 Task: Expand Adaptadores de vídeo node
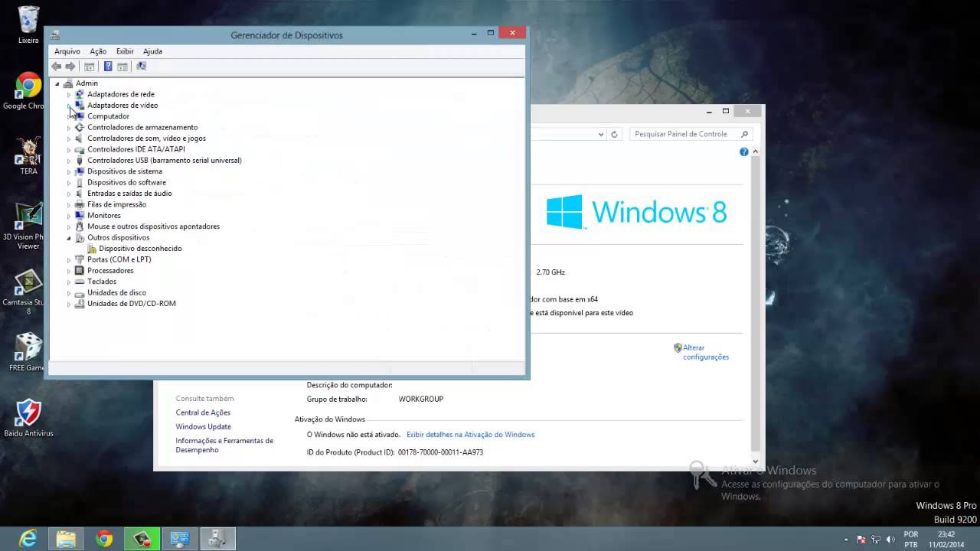[68, 106]
